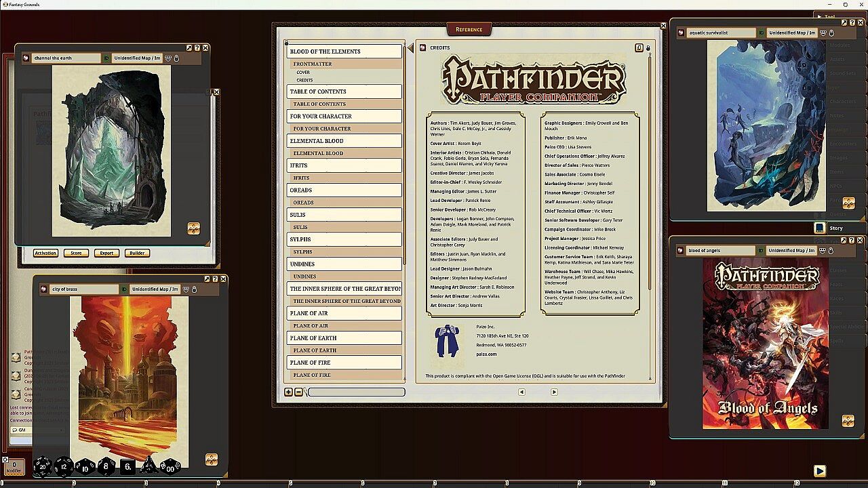This screenshot has height=488, width=868.
Task: Toggle lock on aquatic survivalist image
Action: pyautogui.click(x=831, y=33)
